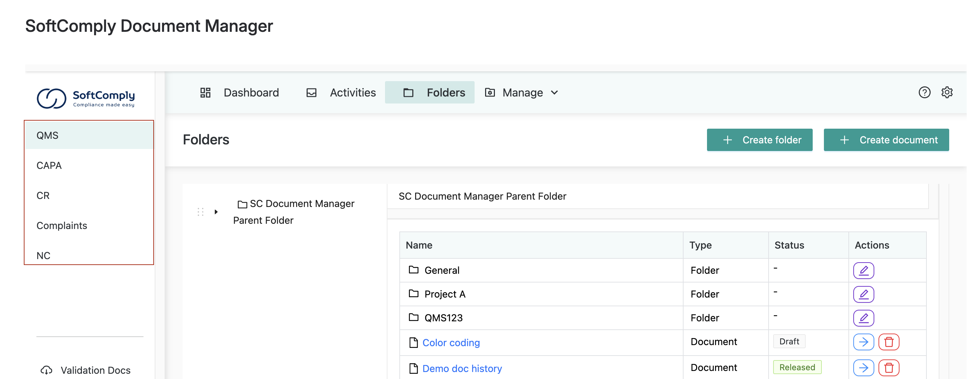Image resolution: width=980 pixels, height=379 pixels.
Task: Delete the Demo doc history document
Action: tap(889, 367)
